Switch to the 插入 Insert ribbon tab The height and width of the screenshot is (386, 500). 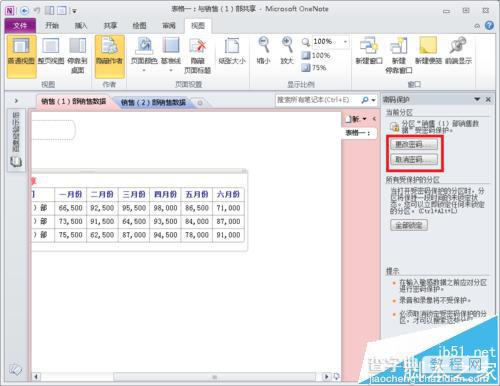[81, 25]
